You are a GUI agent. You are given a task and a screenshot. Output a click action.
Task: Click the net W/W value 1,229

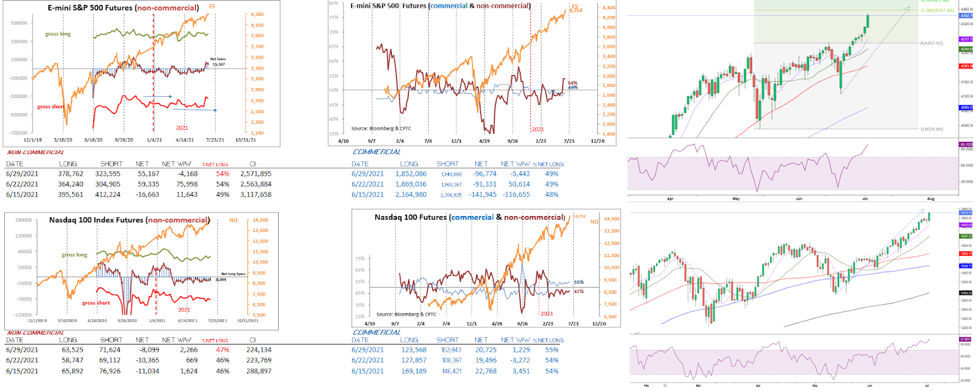[x=521, y=350]
